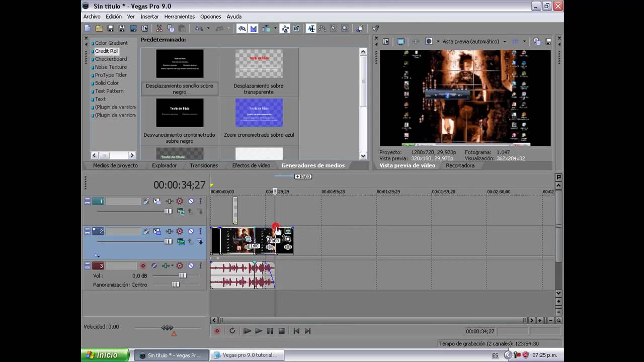
Task: Expand track keyframes on track 2
Action: click(x=97, y=255)
